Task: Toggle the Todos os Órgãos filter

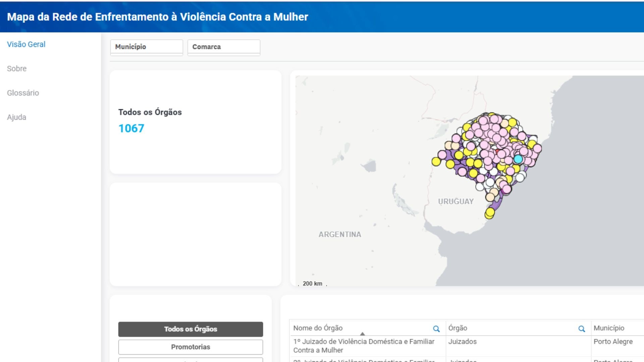Action: click(x=190, y=329)
